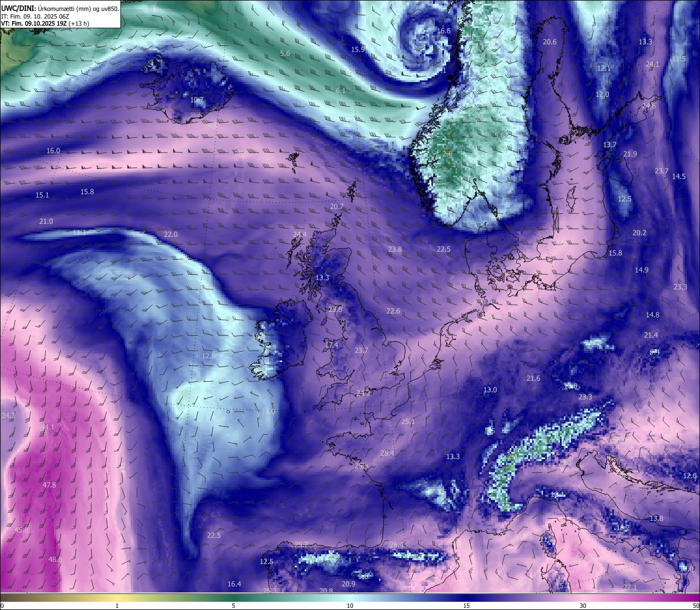Click the value 10.7 over Iceland
The width and height of the screenshot is (700, 610).
point(197,100)
